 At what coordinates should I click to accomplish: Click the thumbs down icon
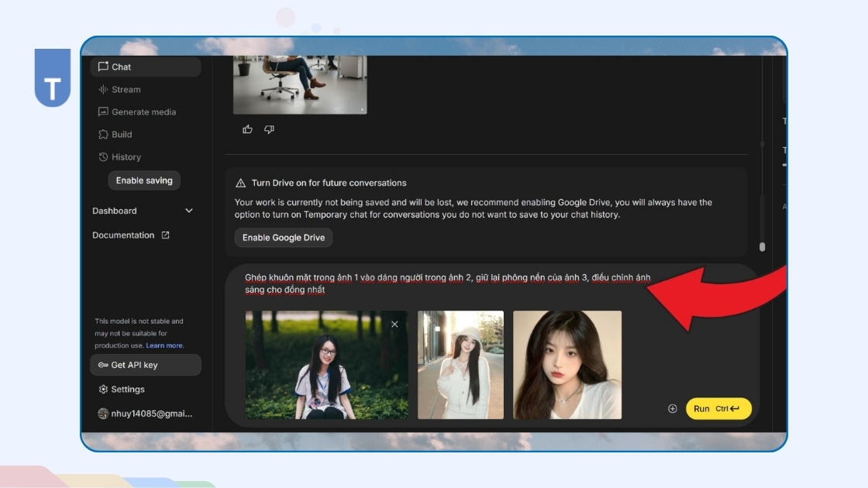[x=269, y=129]
